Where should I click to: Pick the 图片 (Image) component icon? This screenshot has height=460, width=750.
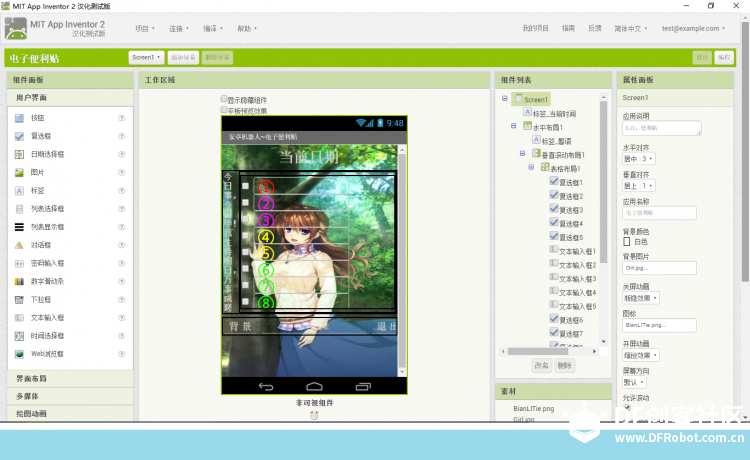19,173
